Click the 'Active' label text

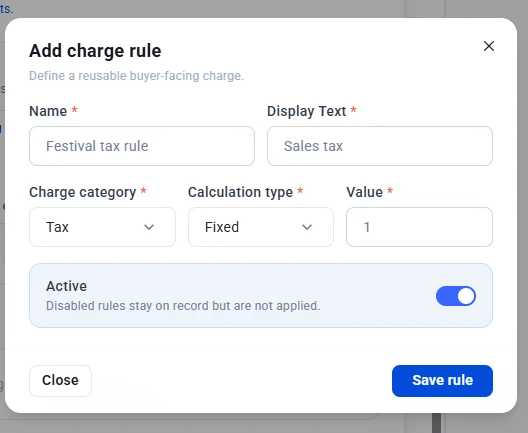66,286
